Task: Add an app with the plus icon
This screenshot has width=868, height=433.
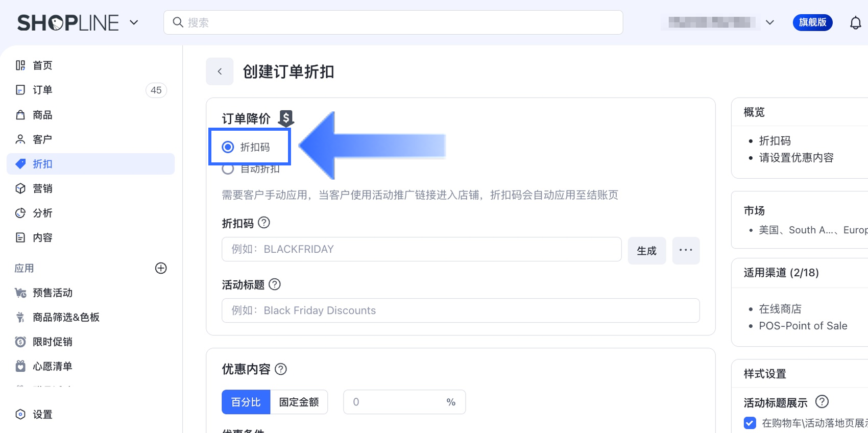Action: (x=161, y=268)
